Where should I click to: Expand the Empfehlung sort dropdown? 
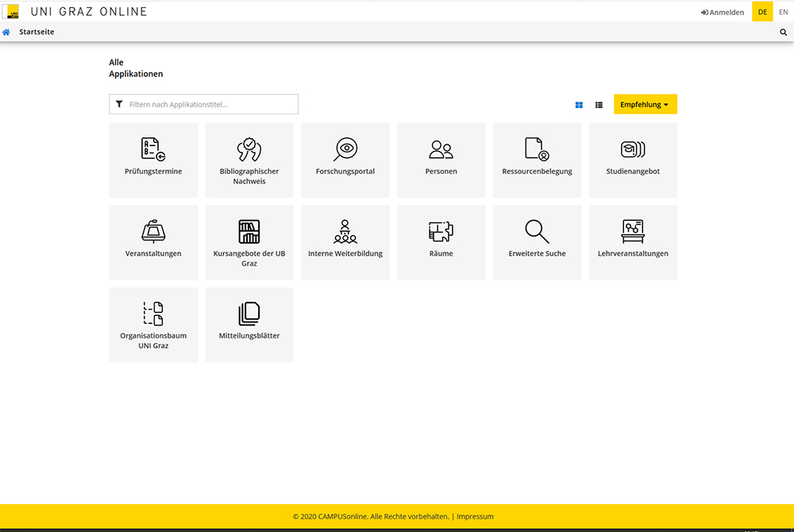coord(645,105)
